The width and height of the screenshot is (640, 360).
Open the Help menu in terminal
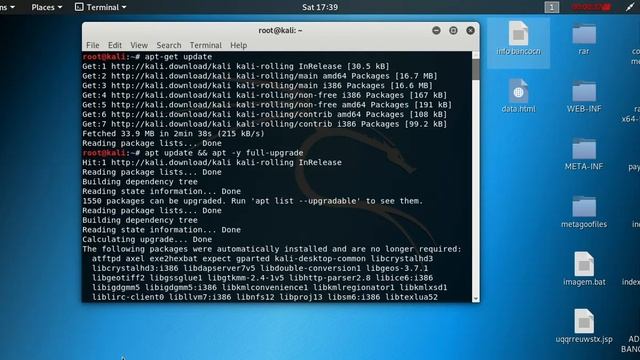coord(238,45)
